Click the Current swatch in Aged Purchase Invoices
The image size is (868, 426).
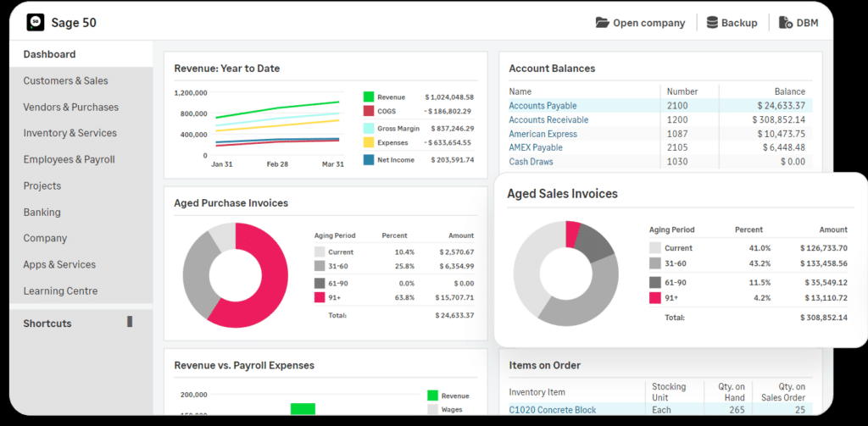click(320, 252)
